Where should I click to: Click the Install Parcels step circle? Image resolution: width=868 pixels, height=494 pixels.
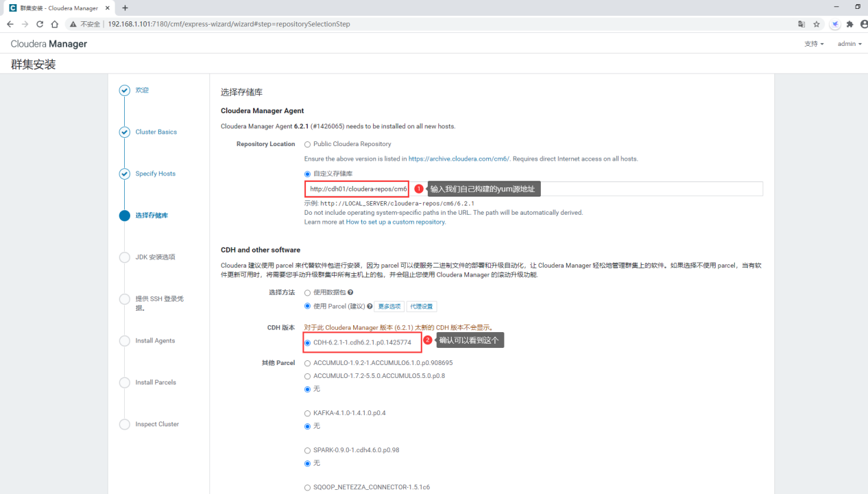pyautogui.click(x=124, y=383)
